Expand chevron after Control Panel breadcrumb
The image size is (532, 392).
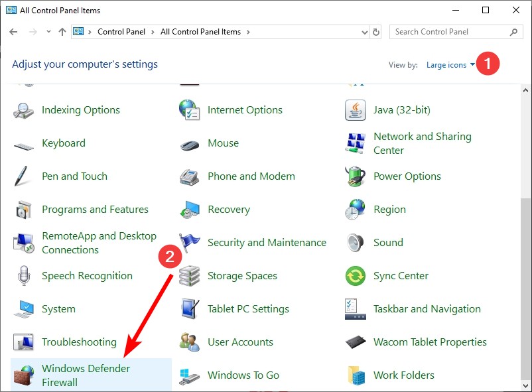153,32
